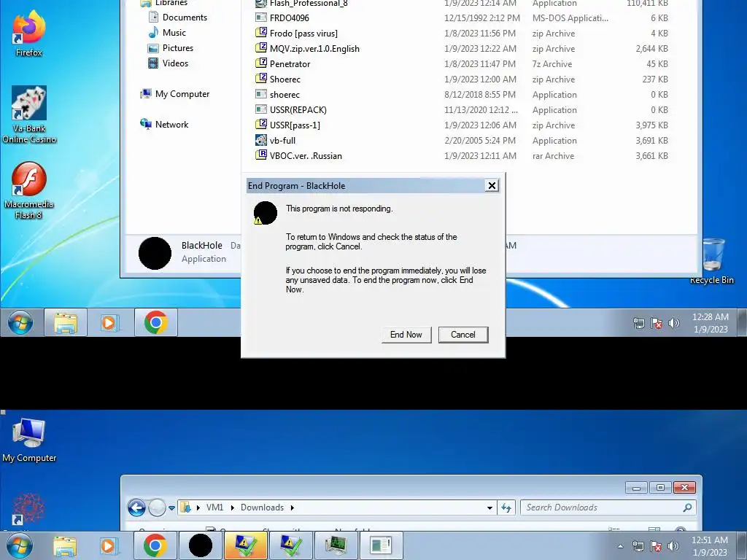
Task: Click the Downloads breadcrumb segment
Action: [x=262, y=507]
